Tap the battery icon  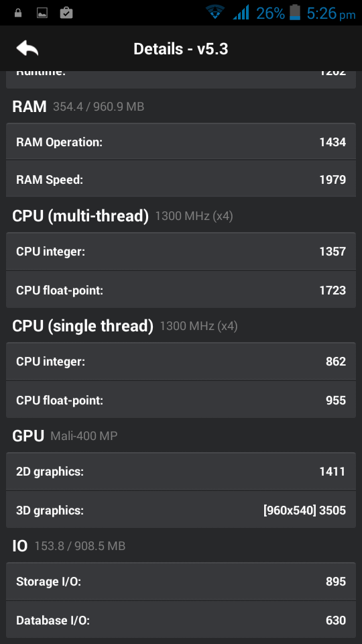[295, 12]
